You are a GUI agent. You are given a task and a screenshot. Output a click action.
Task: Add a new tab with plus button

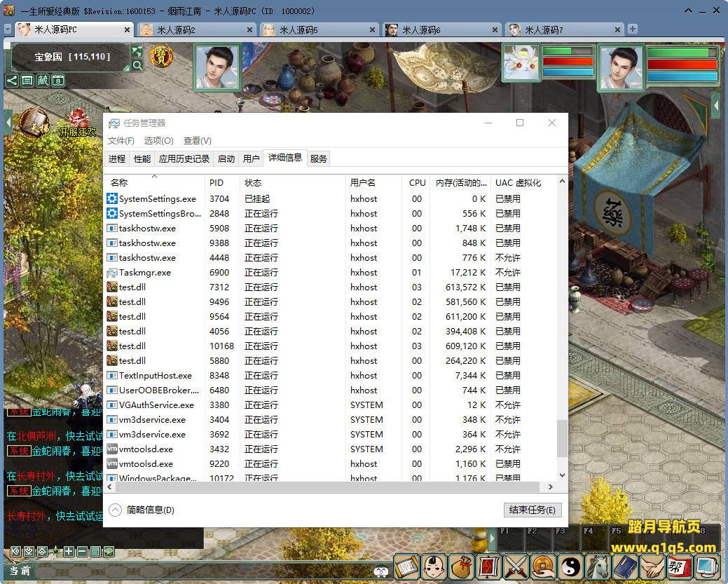coord(633,29)
